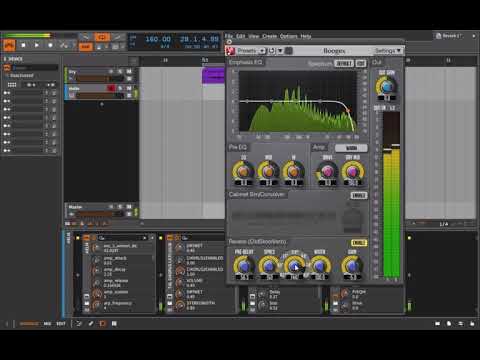The height and width of the screenshot is (360, 480).
Task: Click the device panel name field
Action: [35, 68]
